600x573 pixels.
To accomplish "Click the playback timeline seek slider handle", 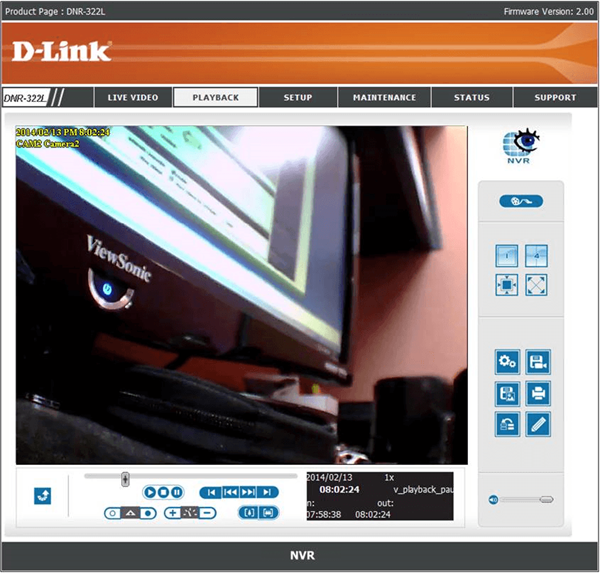I will [125, 479].
